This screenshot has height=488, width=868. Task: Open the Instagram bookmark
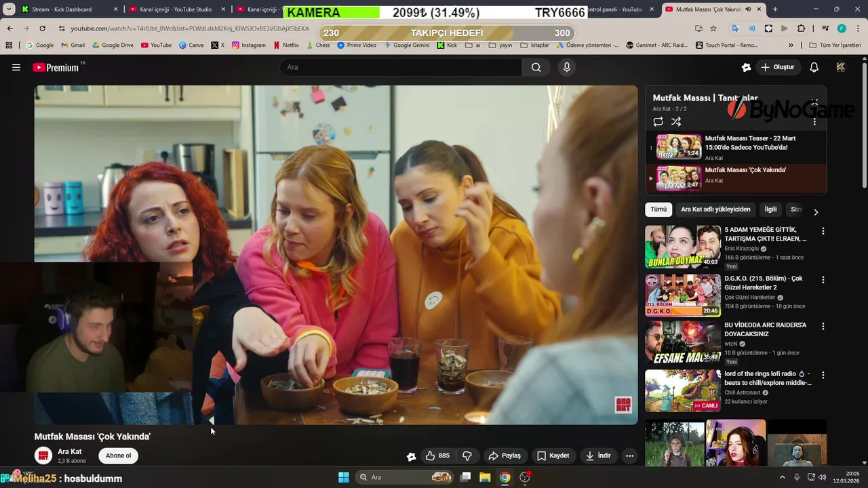click(249, 45)
